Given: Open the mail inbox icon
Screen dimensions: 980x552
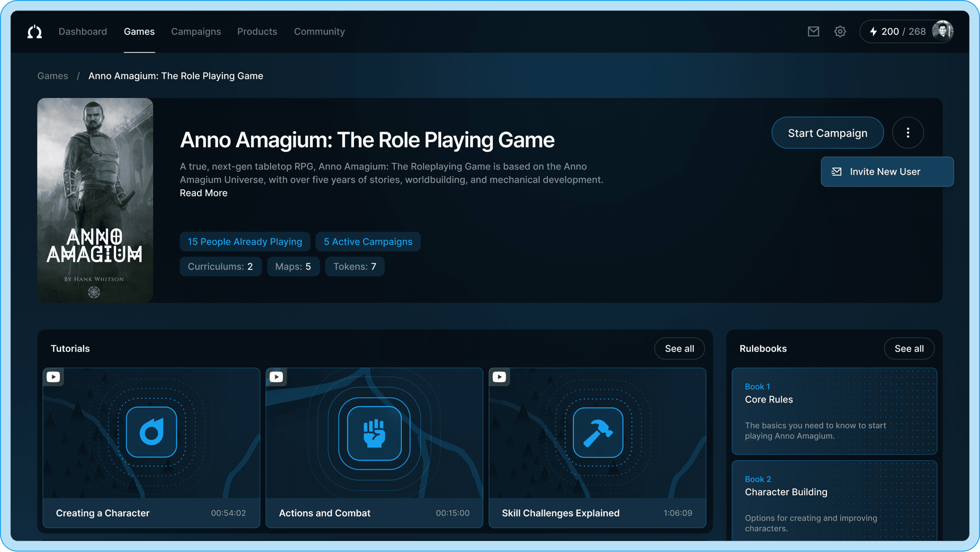Looking at the screenshot, I should [x=813, y=32].
